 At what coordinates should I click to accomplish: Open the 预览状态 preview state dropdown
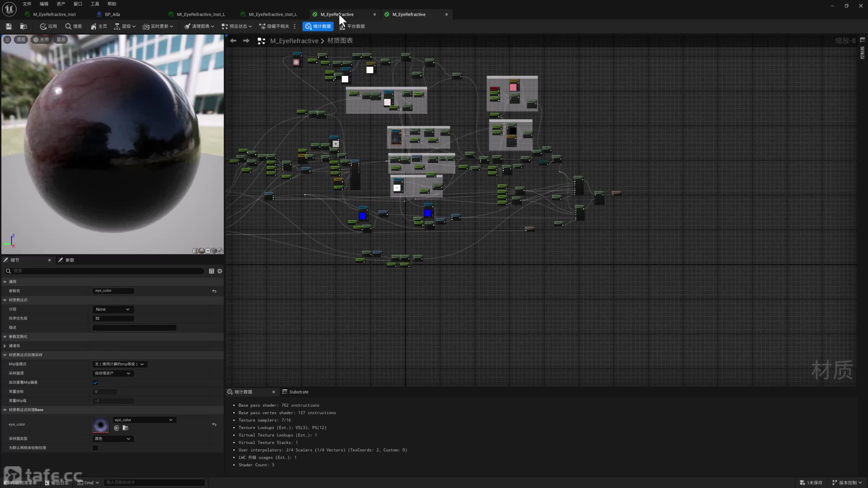[x=237, y=26]
